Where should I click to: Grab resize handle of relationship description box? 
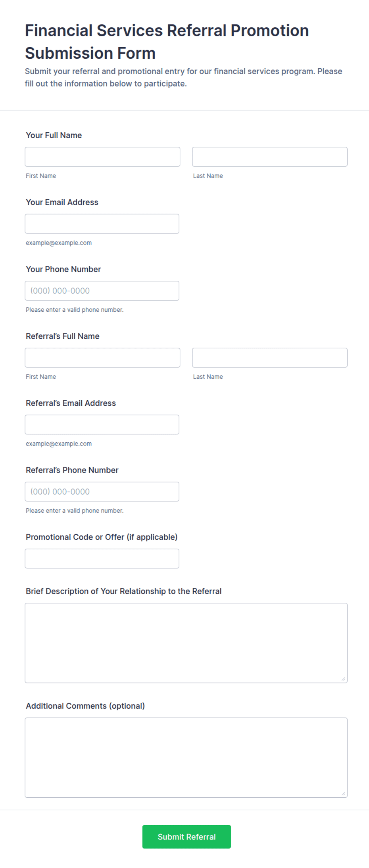(x=343, y=679)
